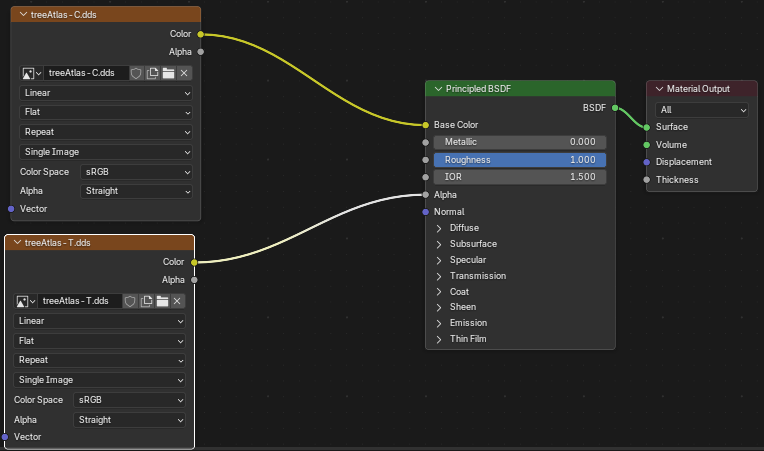Click the treeAtlas - C.dds image name field
Viewport: 764px width, 451px height.
coord(86,73)
